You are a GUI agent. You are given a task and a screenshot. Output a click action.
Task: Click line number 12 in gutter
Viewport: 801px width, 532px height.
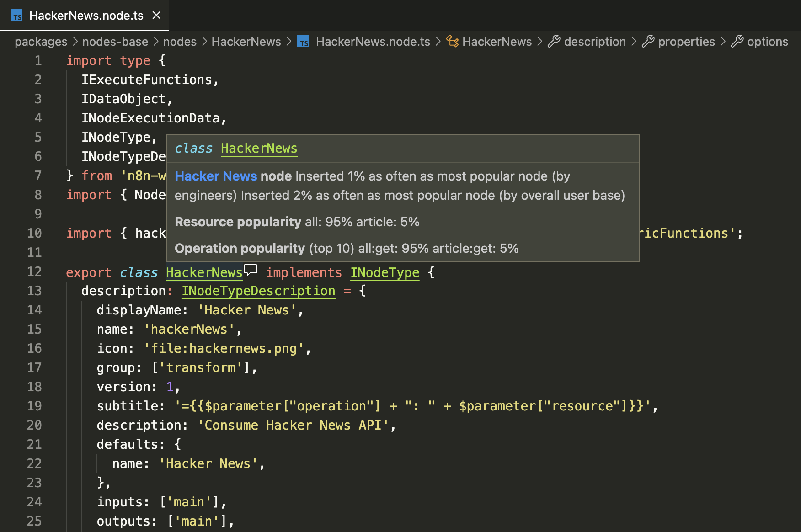click(34, 271)
